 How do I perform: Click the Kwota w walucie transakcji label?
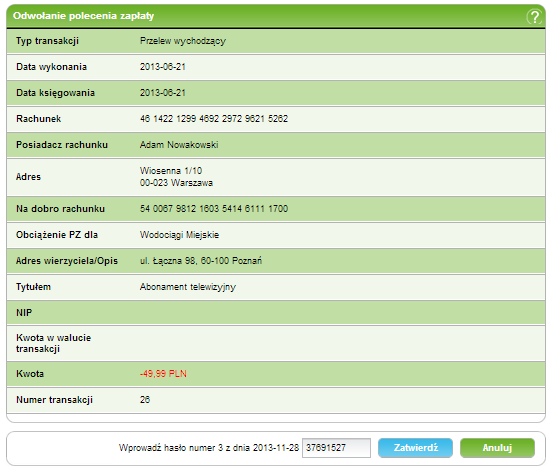(x=53, y=343)
